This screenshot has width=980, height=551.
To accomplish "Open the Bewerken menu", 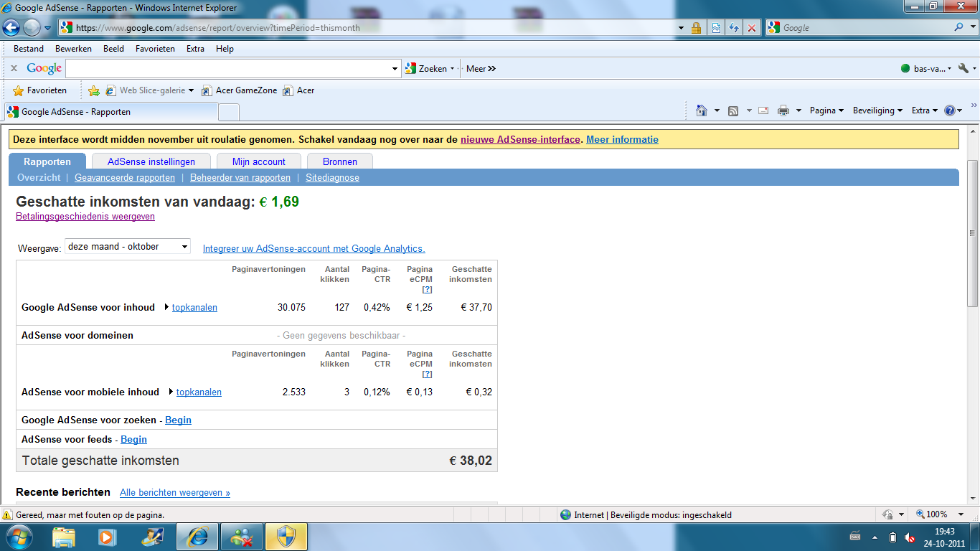I will (x=73, y=49).
